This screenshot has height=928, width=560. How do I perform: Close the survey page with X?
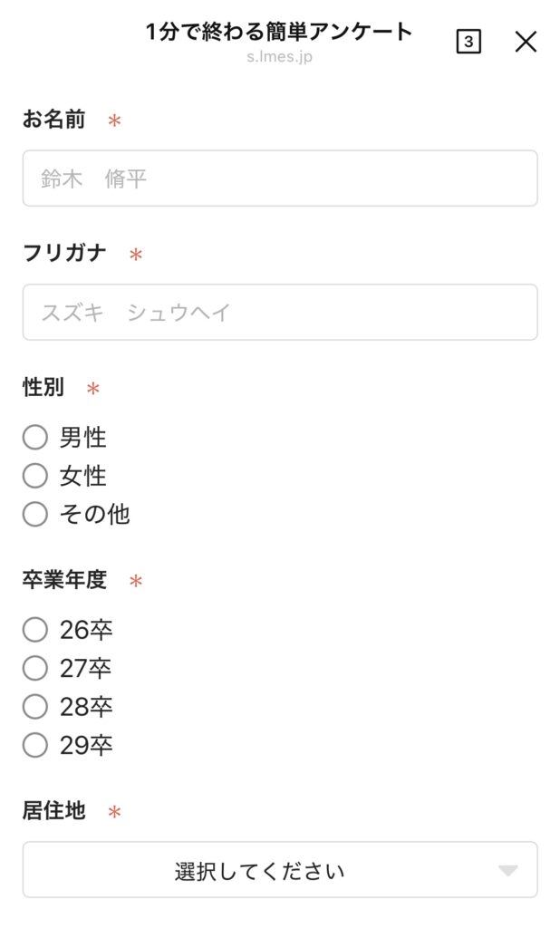coord(526,41)
